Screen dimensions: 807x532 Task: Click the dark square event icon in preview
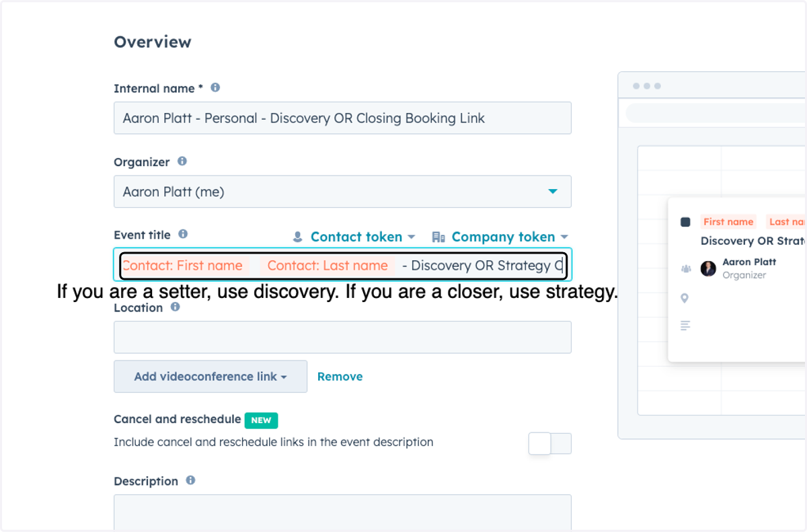(x=685, y=222)
